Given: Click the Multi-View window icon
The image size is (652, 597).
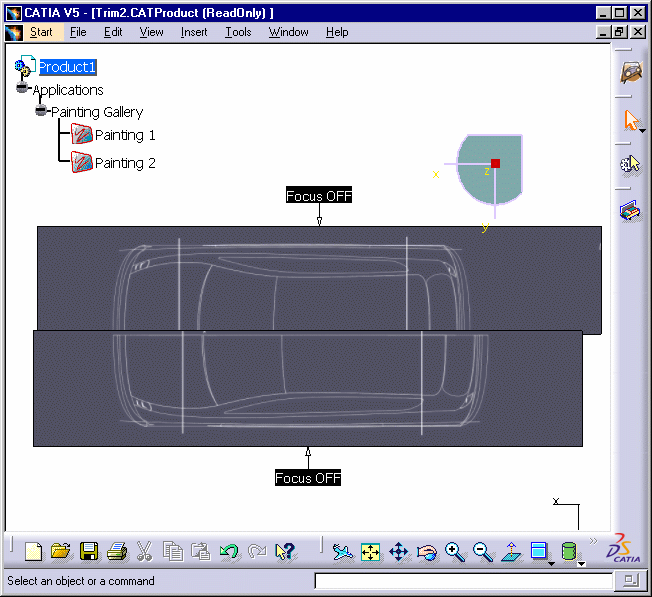Looking at the screenshot, I should tap(539, 551).
